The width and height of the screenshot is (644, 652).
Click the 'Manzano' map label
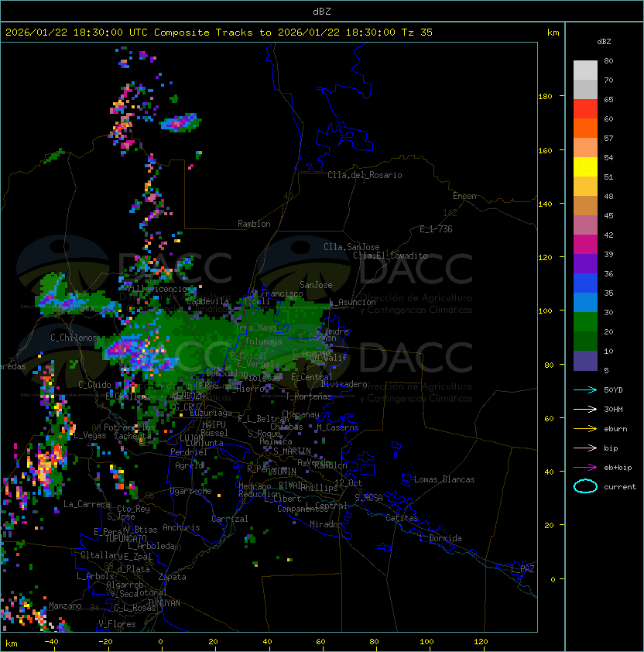pyautogui.click(x=65, y=606)
